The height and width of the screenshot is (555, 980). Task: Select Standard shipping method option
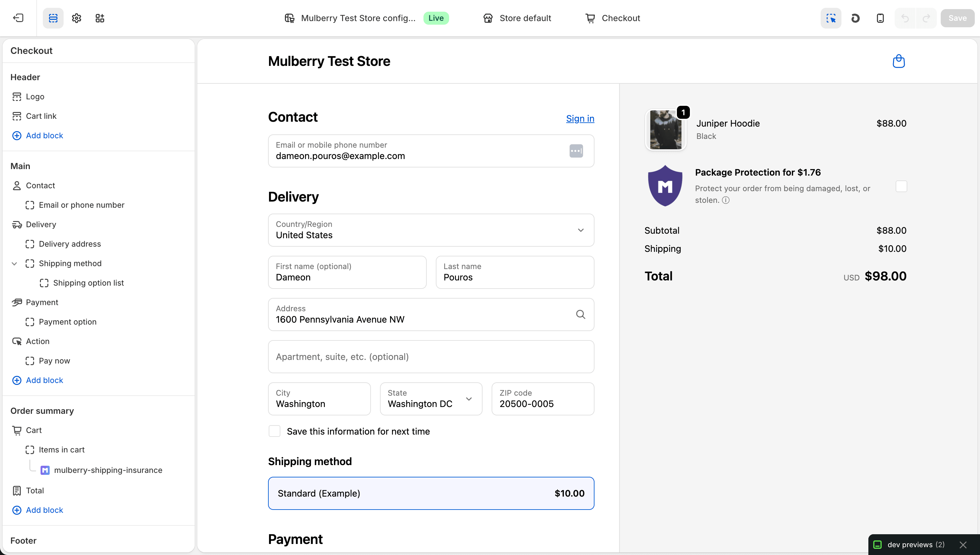[x=431, y=493]
